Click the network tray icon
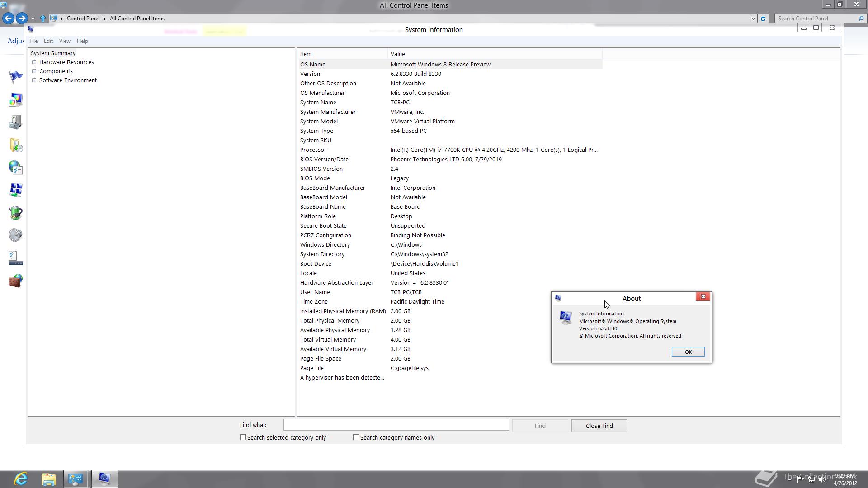The image size is (868, 488). tap(811, 479)
